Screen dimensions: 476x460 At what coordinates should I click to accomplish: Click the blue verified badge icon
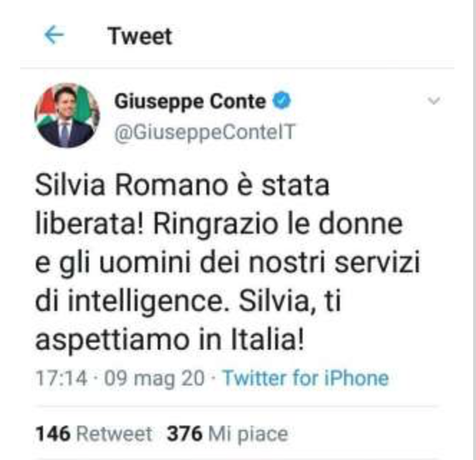282,101
